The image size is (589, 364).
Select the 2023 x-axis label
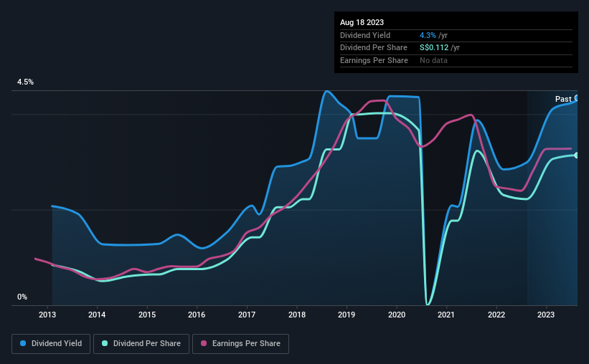pyautogui.click(x=546, y=314)
